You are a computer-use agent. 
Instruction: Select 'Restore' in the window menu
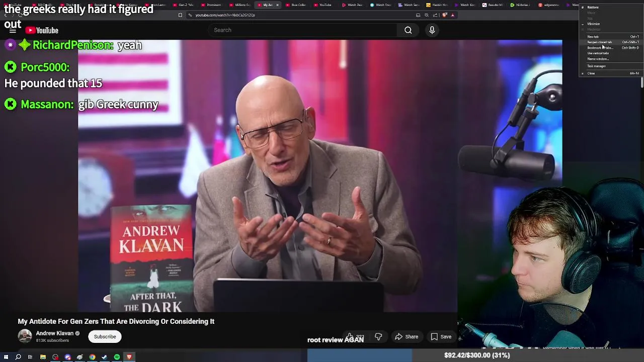610,8
